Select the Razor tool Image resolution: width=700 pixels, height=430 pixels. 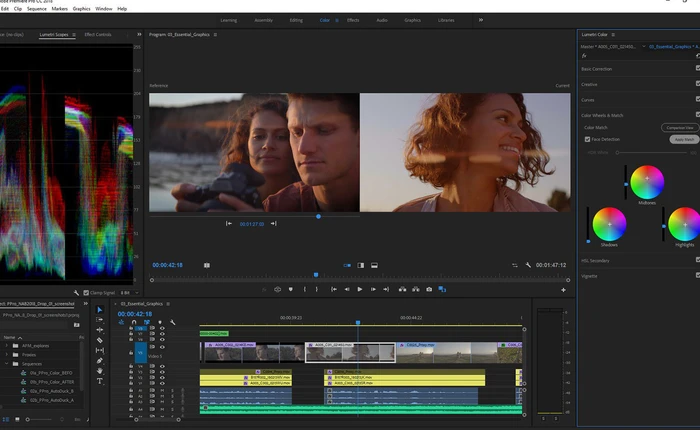[100, 340]
